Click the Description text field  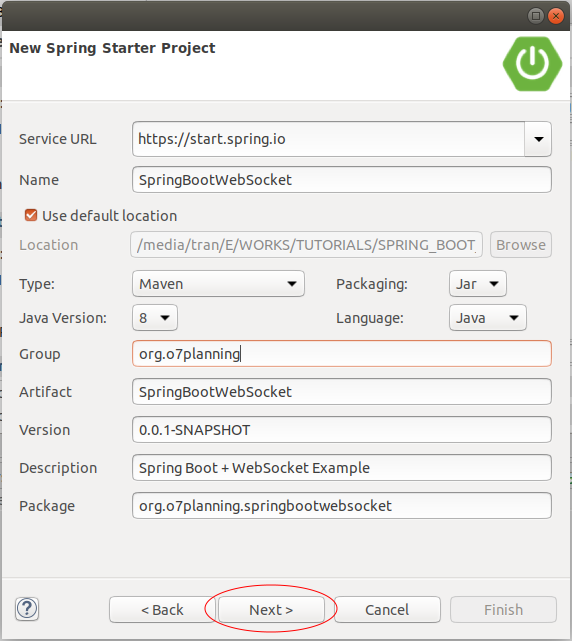point(342,468)
